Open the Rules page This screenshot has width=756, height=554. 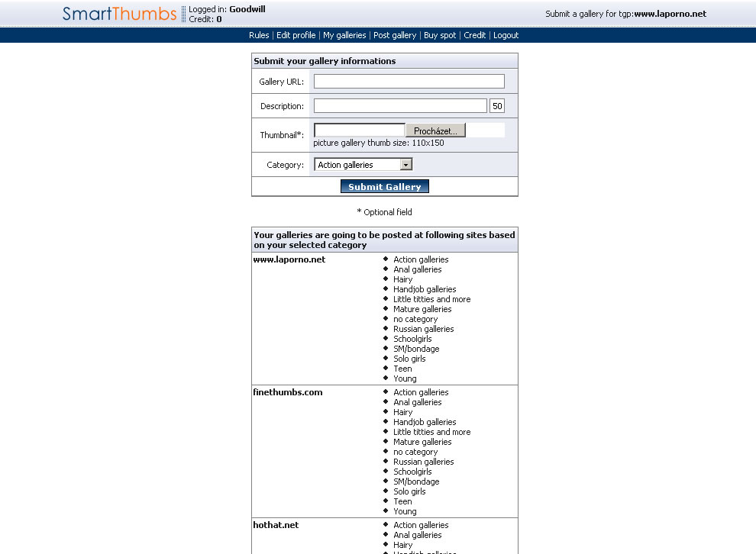(259, 35)
